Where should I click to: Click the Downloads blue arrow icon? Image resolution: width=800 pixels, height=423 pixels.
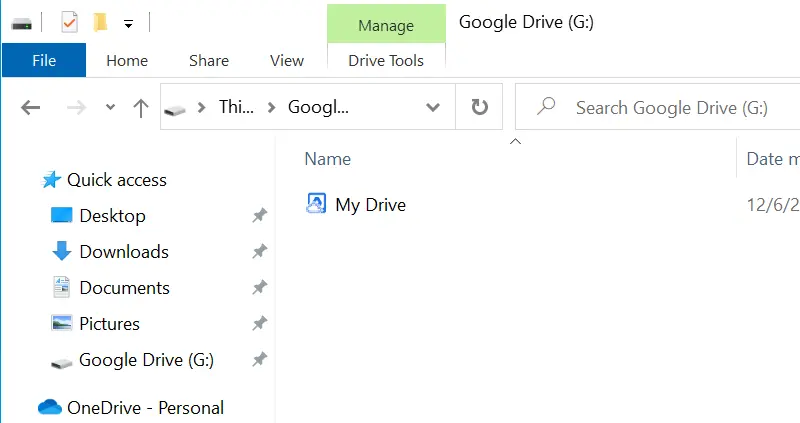tap(62, 251)
